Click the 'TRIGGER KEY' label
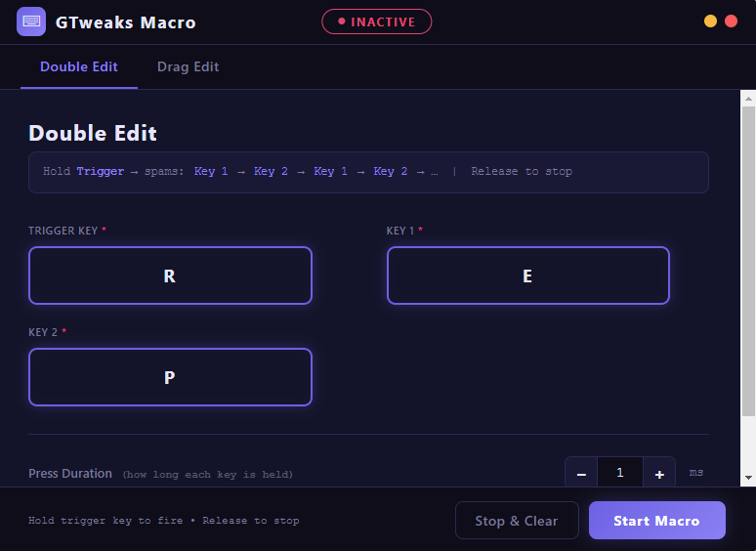 click(63, 231)
